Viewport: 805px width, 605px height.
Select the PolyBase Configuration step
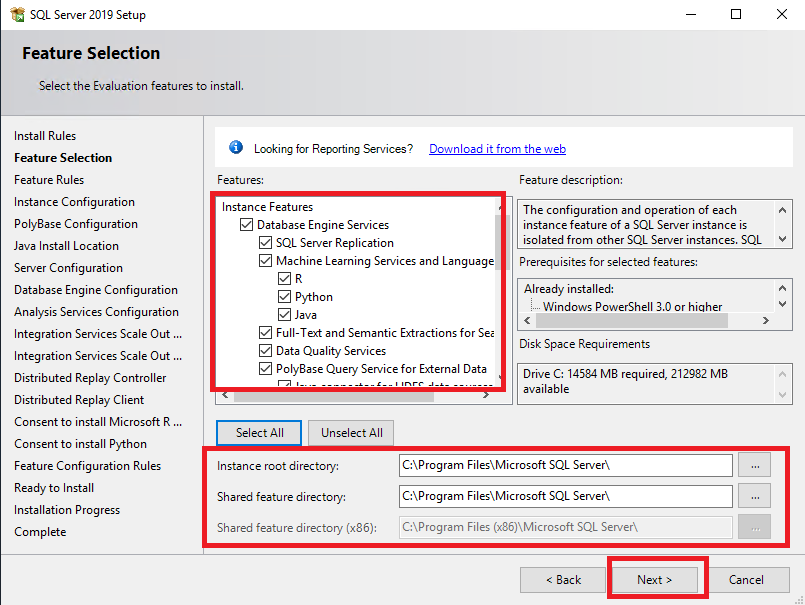click(x=76, y=224)
